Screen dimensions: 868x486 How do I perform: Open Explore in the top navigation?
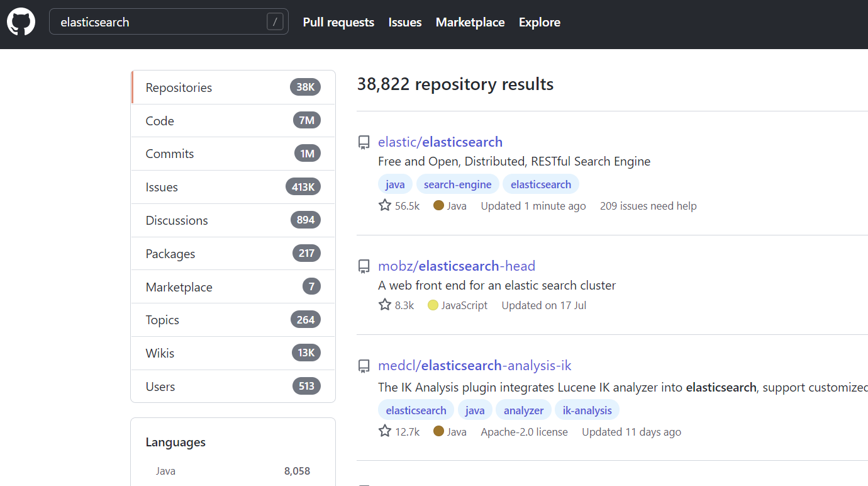[x=540, y=22]
